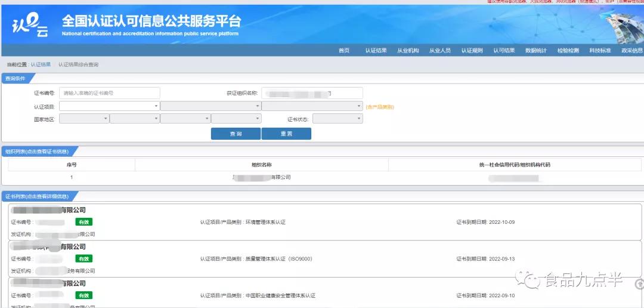
Task: Open the 认证结果 navigation menu
Action: point(376,51)
